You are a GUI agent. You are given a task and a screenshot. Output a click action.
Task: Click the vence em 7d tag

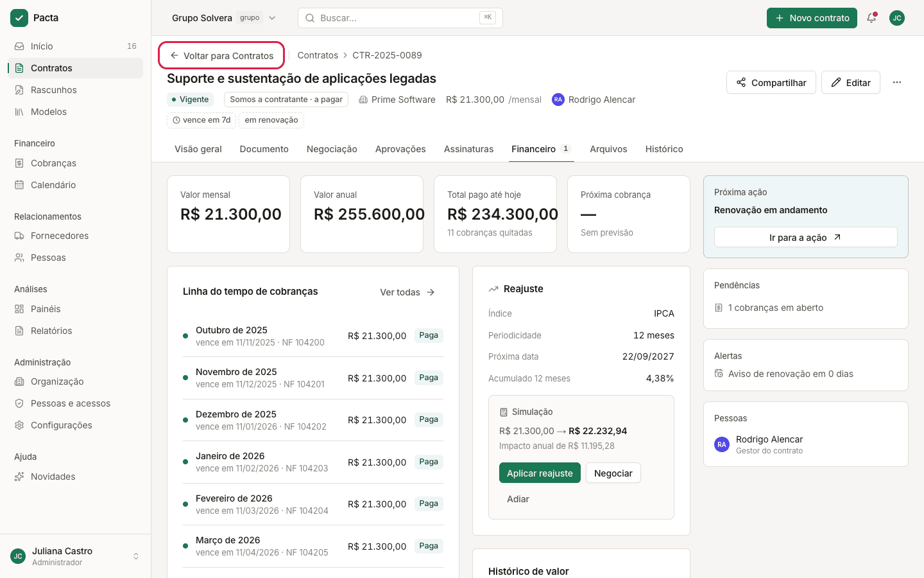point(201,120)
